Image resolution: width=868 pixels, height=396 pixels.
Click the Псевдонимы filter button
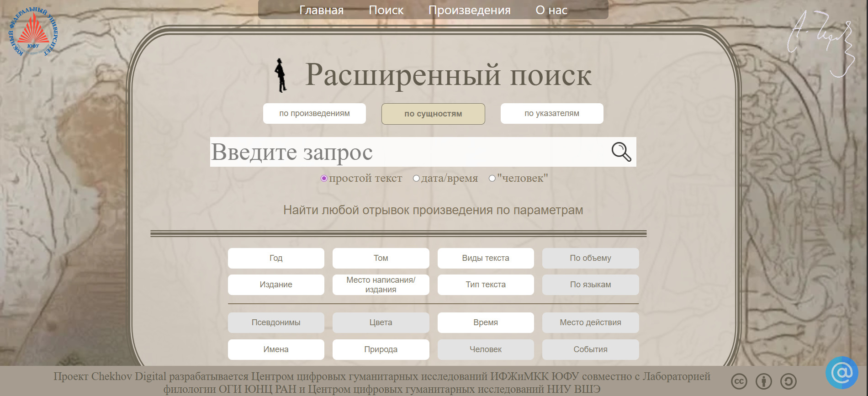tap(276, 322)
